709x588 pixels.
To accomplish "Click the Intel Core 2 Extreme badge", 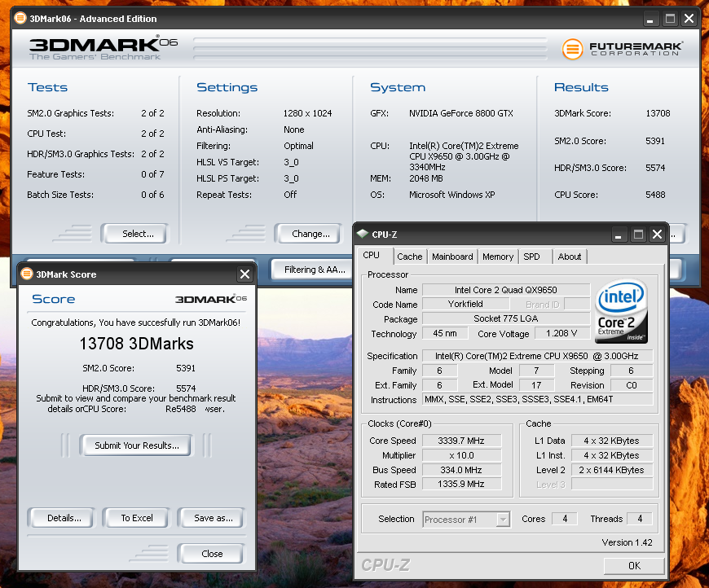I will pos(621,311).
